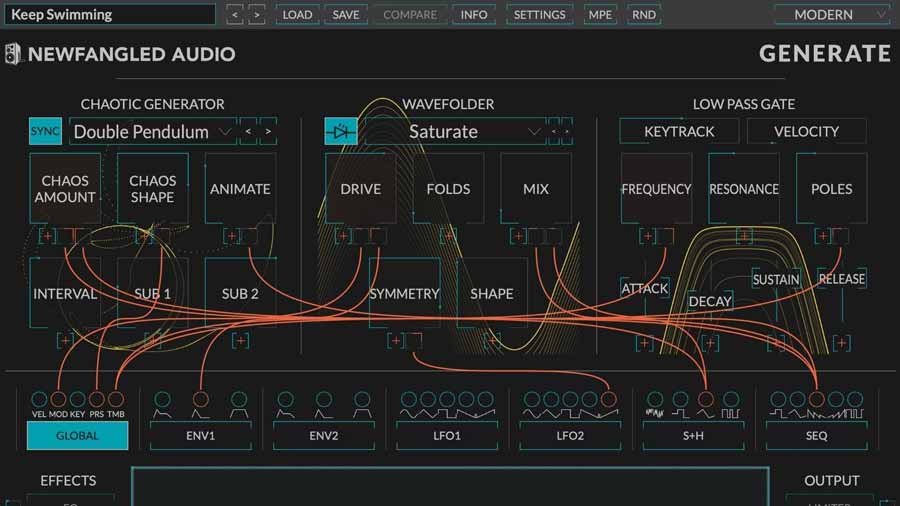Add modulation with plus under POLES
Viewport: 900px width, 506px height.
point(823,236)
